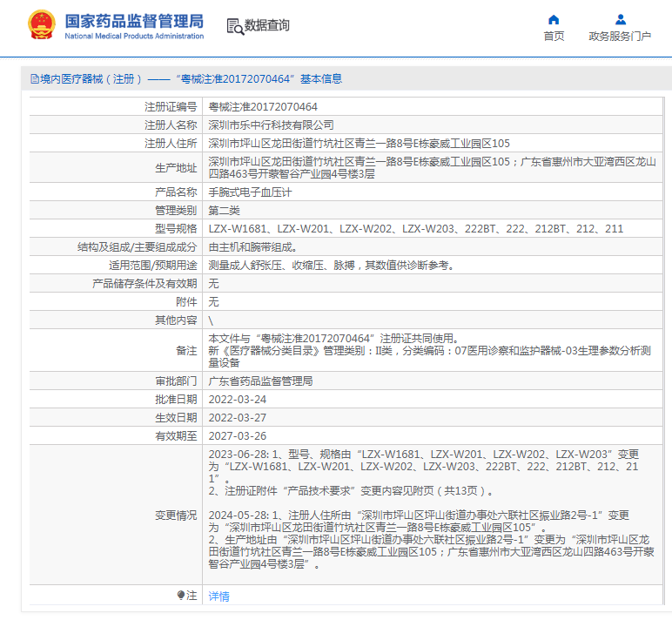The height and width of the screenshot is (620, 672).
Task: Click the national emblem logo
Action: 42,25
